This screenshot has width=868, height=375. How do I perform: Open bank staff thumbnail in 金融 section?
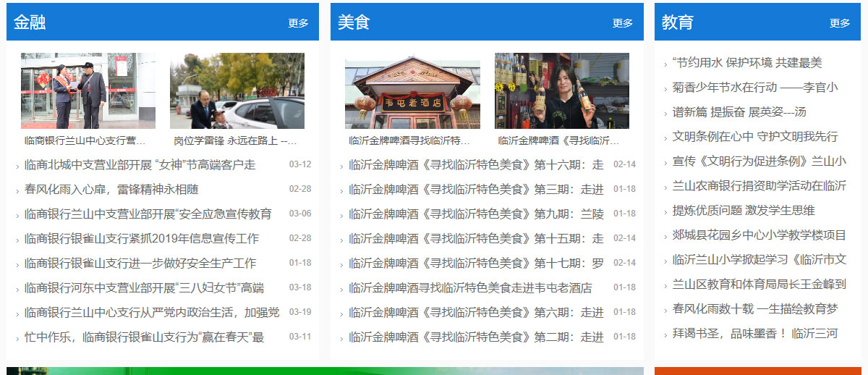tap(88, 90)
